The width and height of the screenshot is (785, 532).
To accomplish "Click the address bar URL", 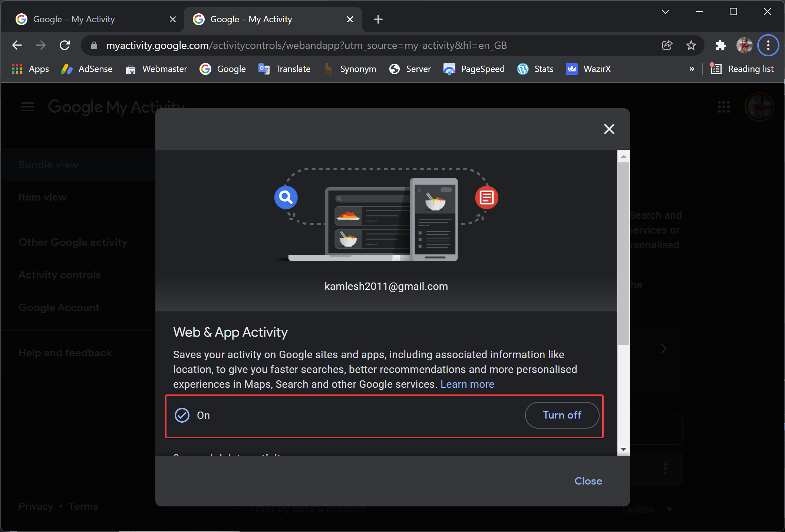I will tap(306, 45).
